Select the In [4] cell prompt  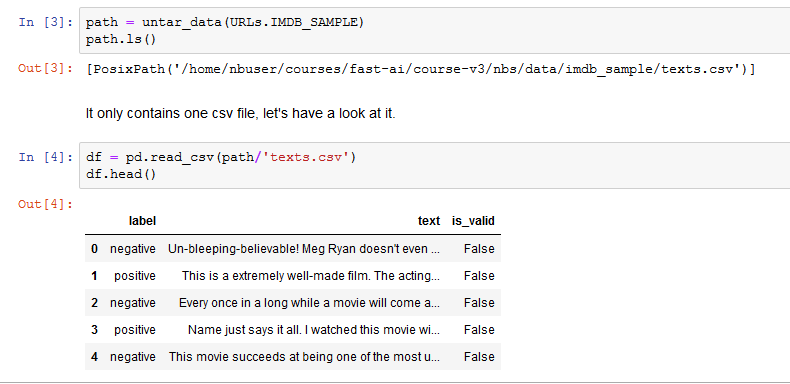tap(46, 157)
